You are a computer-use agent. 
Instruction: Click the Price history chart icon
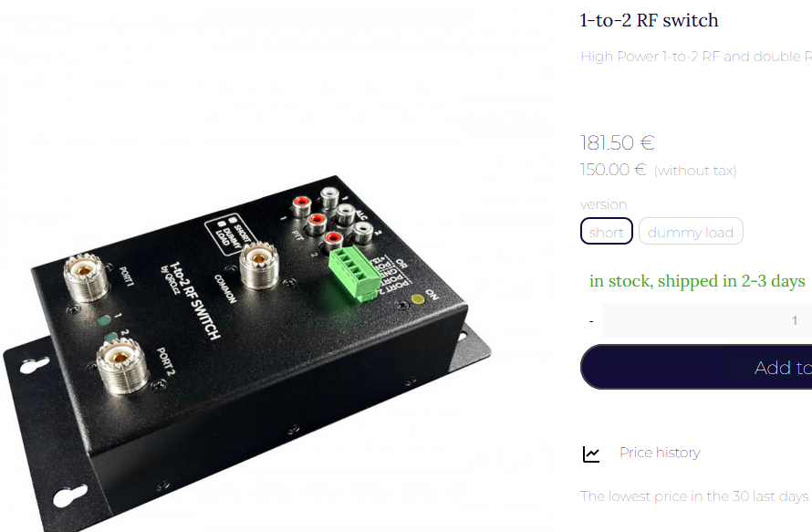591,454
